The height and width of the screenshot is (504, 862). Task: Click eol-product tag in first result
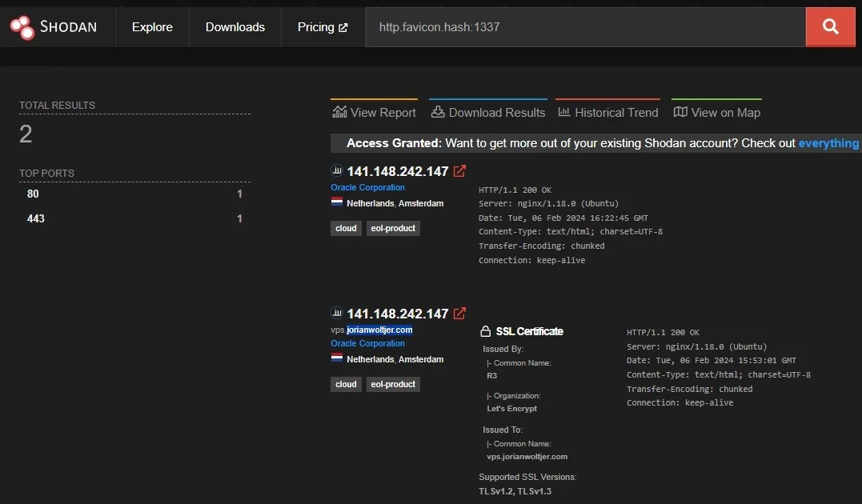click(393, 228)
